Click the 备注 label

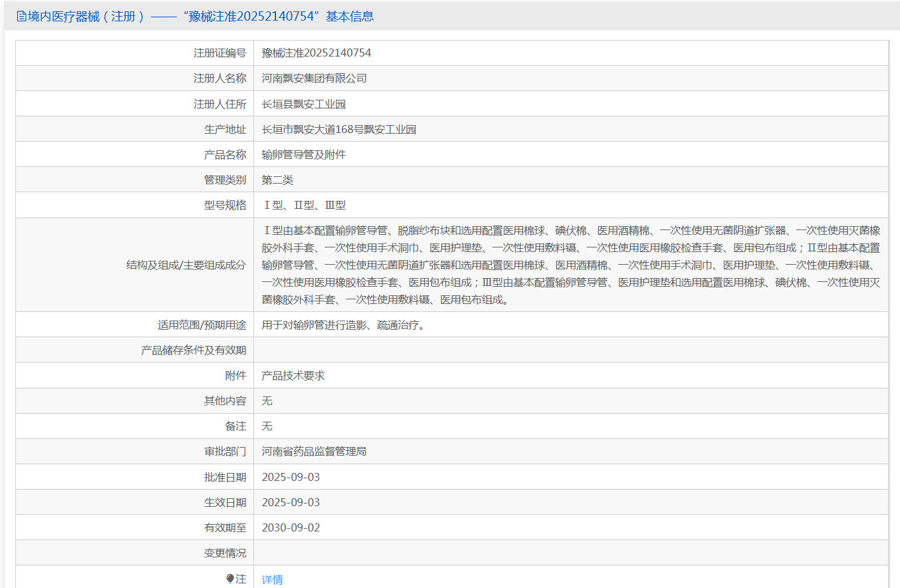(235, 426)
